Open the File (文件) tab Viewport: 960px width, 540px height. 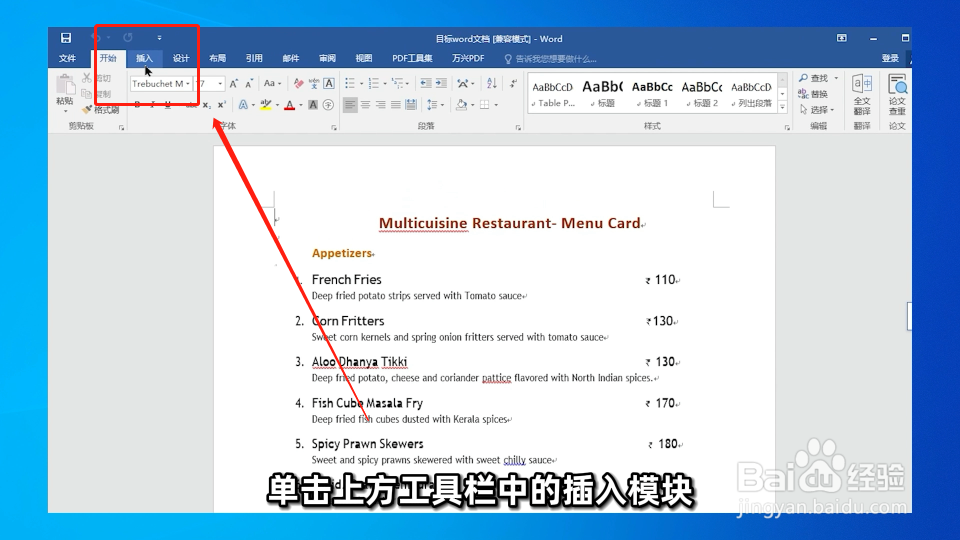point(67,58)
